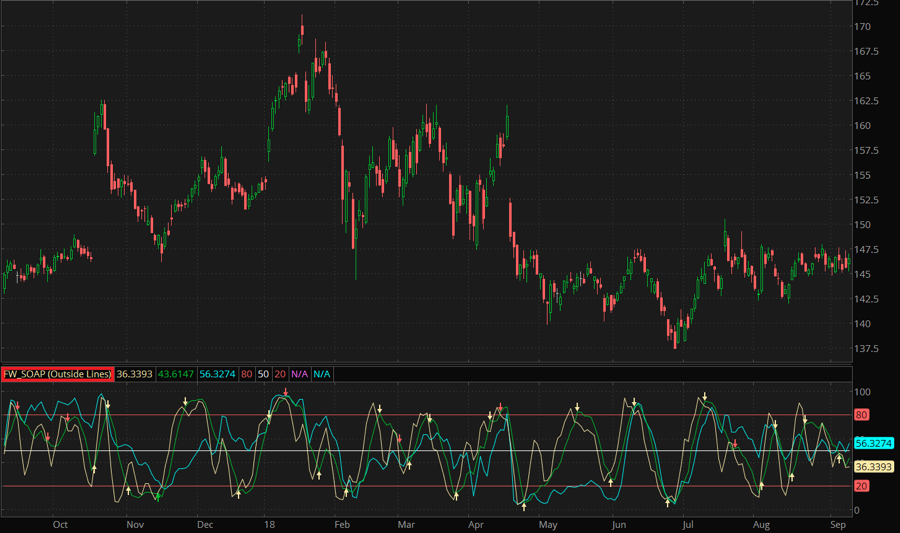Image resolution: width=900 pixels, height=533 pixels.
Task: Click the 18 year marker on time axis
Action: pos(270,524)
